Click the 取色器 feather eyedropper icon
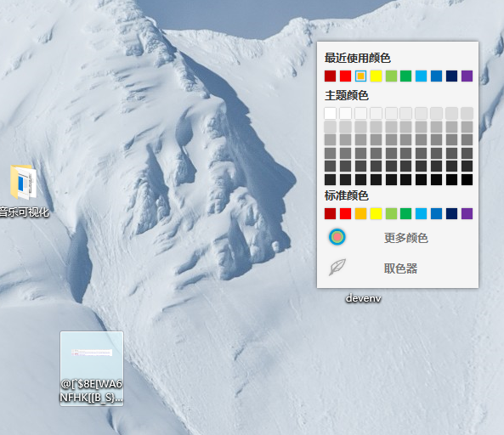The width and height of the screenshot is (504, 435). pos(337,268)
